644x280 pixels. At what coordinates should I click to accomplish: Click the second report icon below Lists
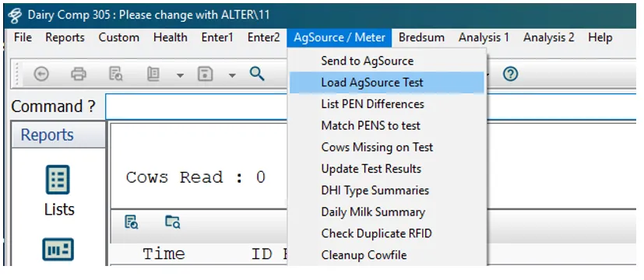(58, 249)
